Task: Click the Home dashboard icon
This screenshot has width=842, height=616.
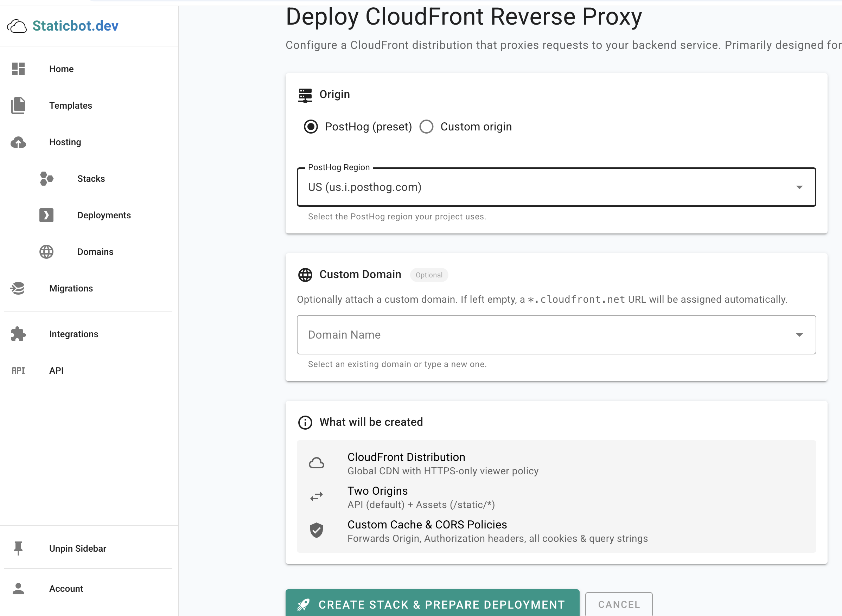Action: pos(18,69)
